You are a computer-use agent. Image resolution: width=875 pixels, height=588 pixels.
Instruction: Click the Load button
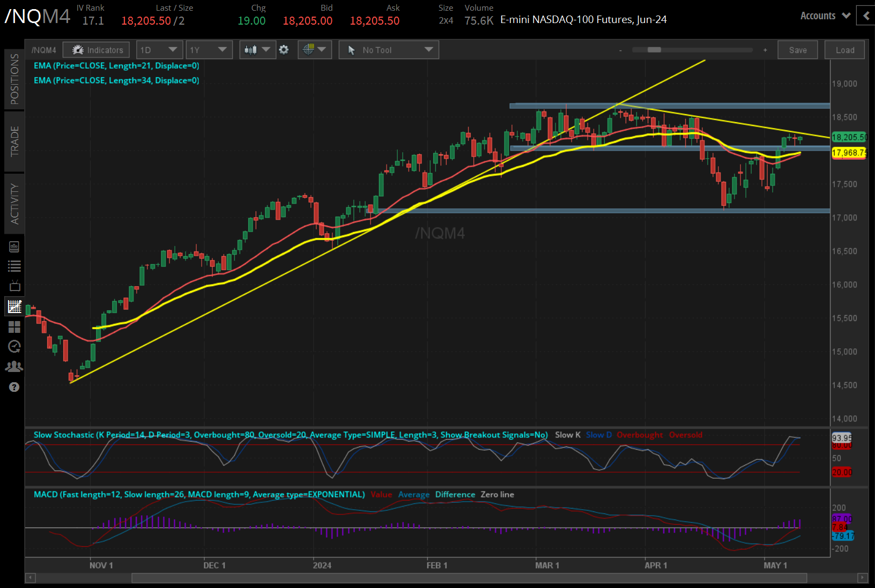844,49
